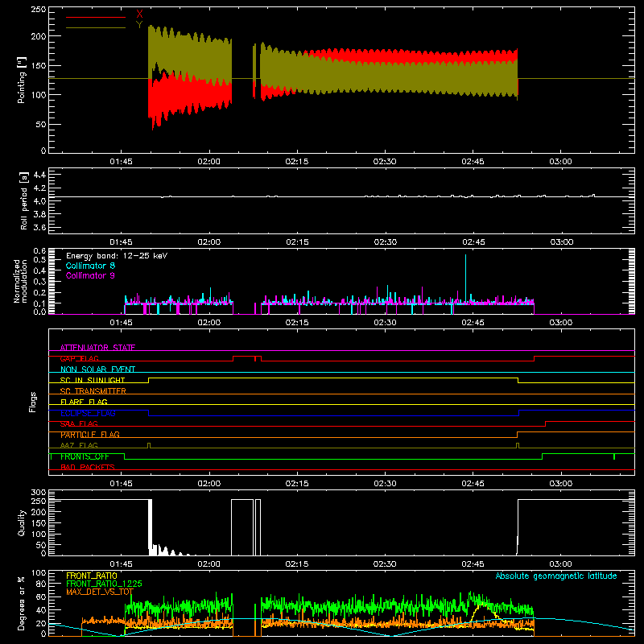Click the 4.4 tick on Roll period axis
Screen dimensions: 644x644
[39, 175]
